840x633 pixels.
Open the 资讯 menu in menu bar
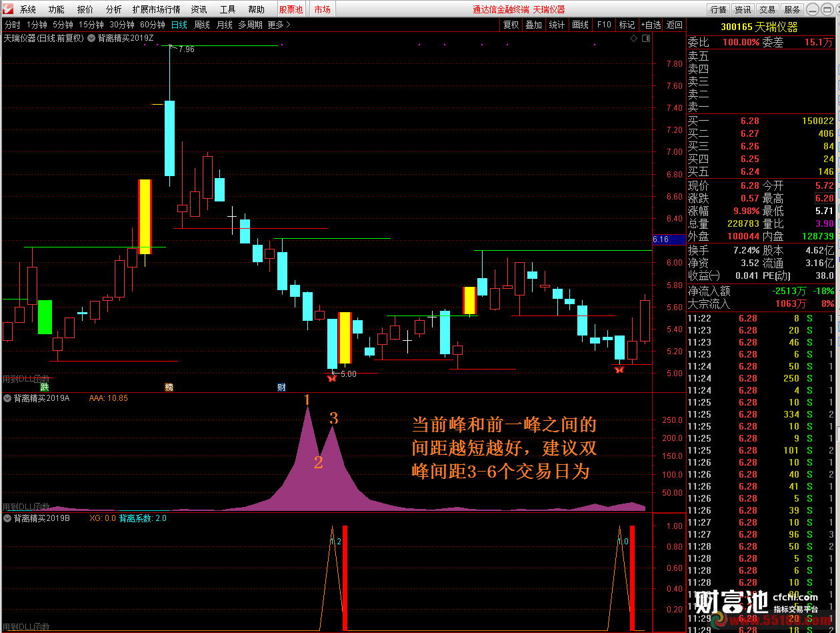coord(199,9)
